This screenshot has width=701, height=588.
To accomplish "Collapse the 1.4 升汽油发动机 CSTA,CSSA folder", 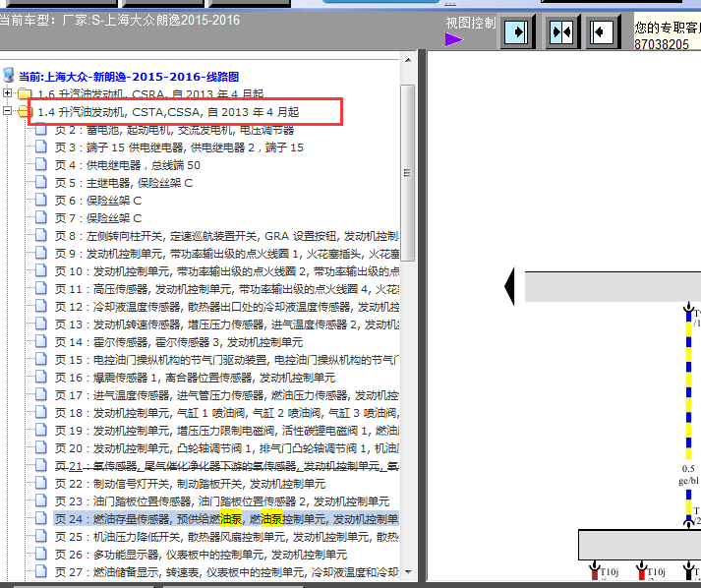I will coord(7,110).
